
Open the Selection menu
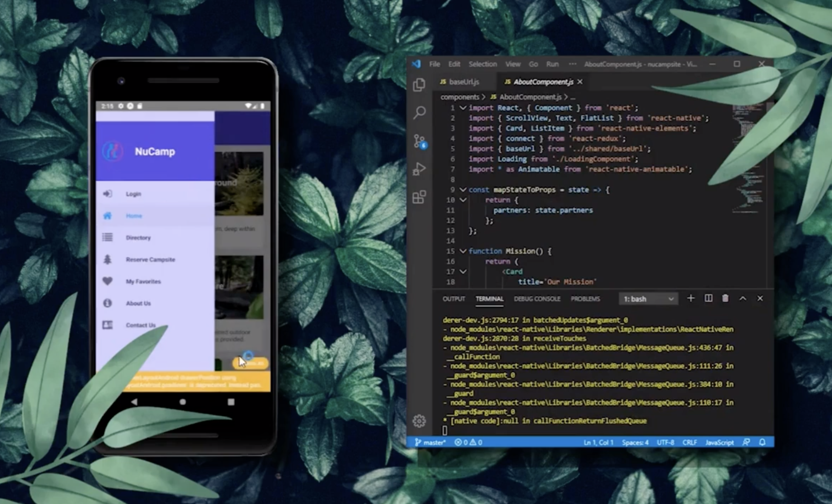tap(483, 64)
